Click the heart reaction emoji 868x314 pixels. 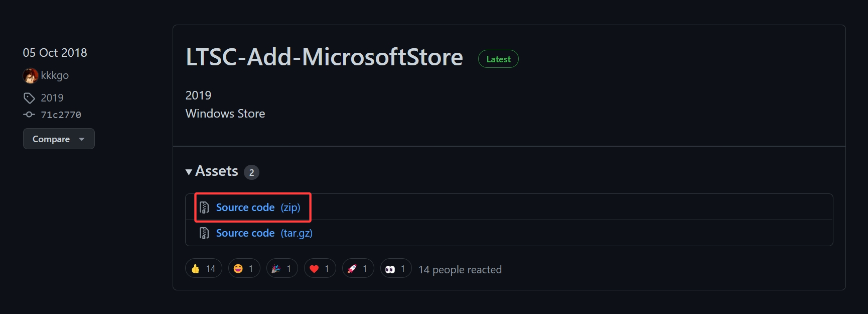tap(315, 268)
